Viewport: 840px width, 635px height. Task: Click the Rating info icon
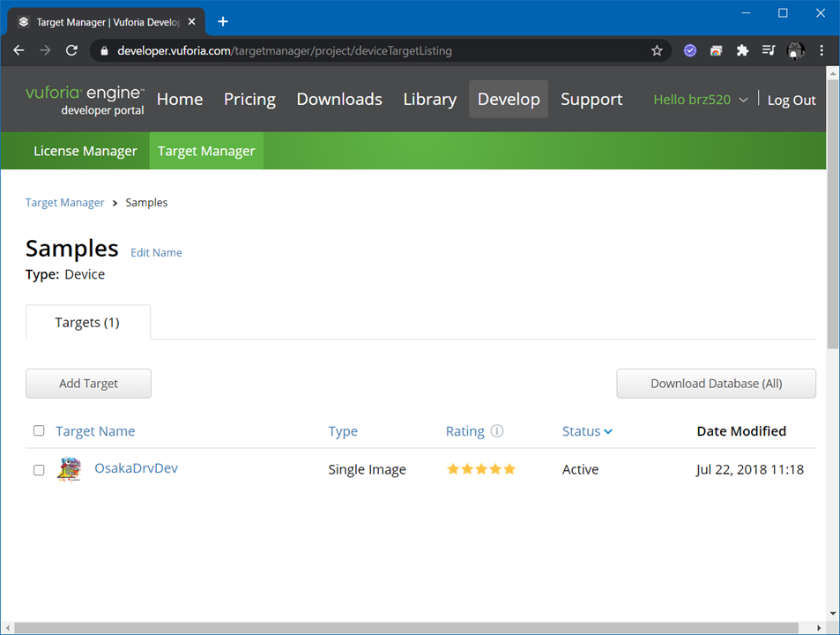tap(497, 431)
